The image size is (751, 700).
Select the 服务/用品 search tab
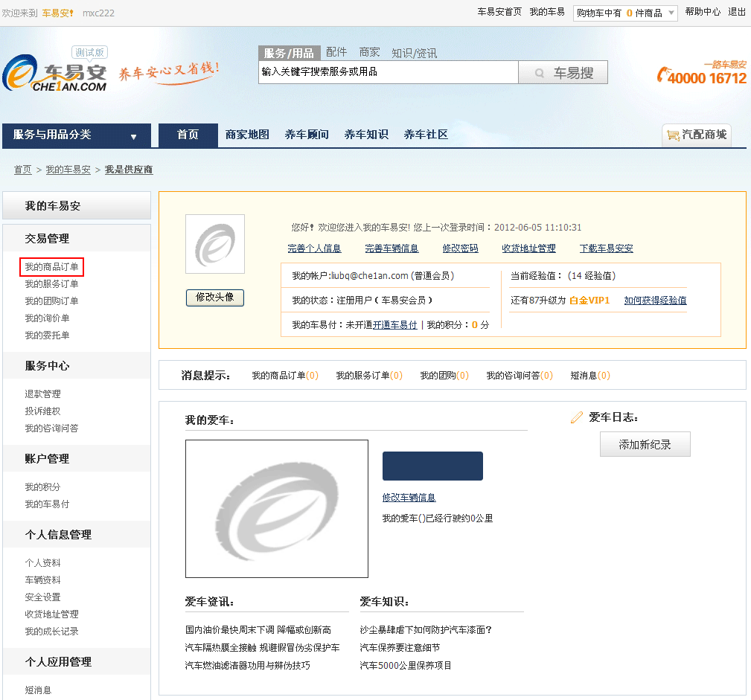(x=289, y=53)
